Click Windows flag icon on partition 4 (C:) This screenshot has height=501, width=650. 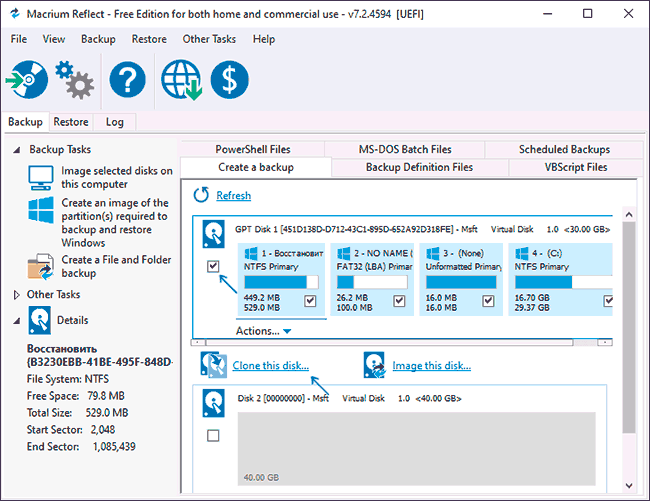(x=522, y=254)
